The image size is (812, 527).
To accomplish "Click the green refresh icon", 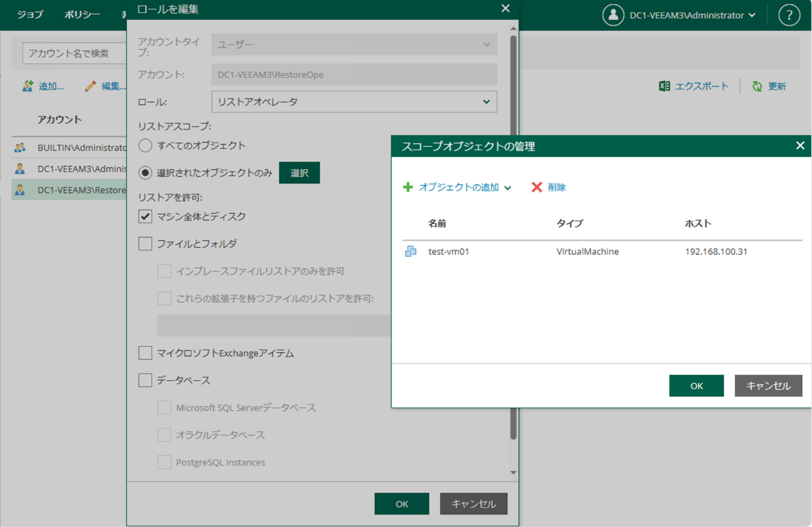I will pyautogui.click(x=757, y=86).
